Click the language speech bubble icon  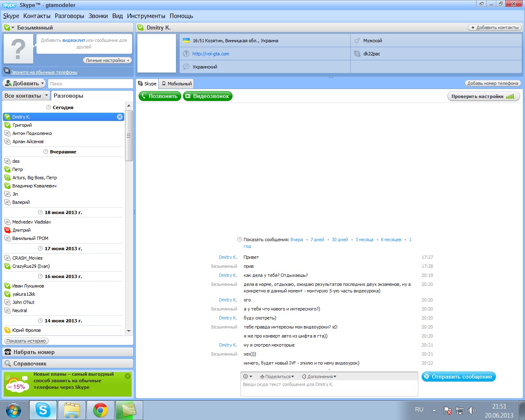[x=186, y=66]
